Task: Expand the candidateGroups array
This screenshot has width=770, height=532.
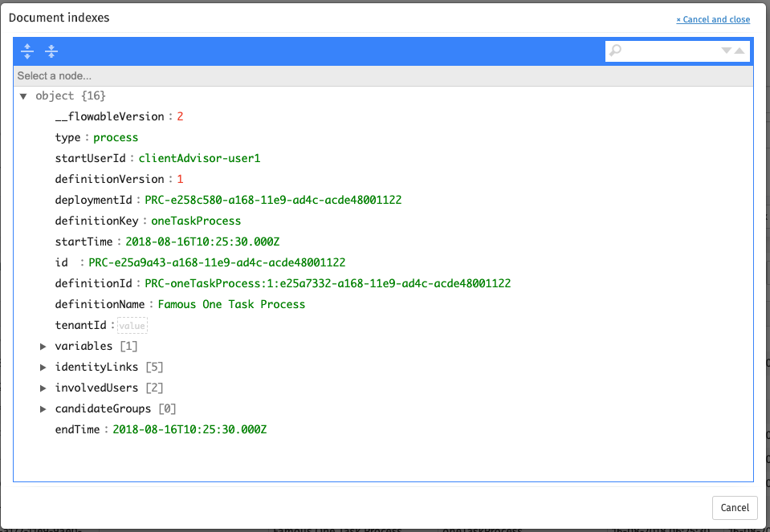Action: click(x=43, y=409)
